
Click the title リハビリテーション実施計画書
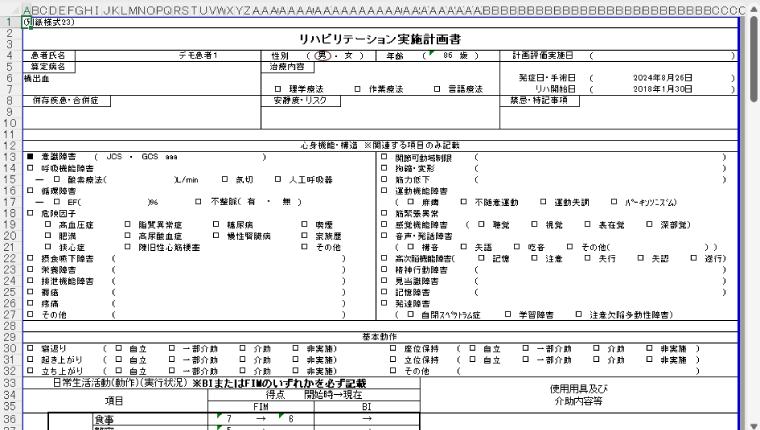coord(380,39)
